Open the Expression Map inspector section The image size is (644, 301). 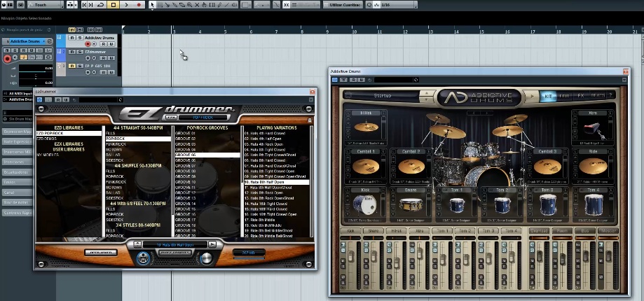pyautogui.click(x=18, y=132)
